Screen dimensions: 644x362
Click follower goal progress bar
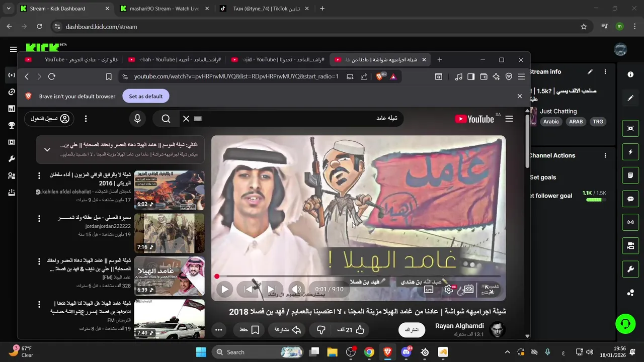tap(596, 200)
